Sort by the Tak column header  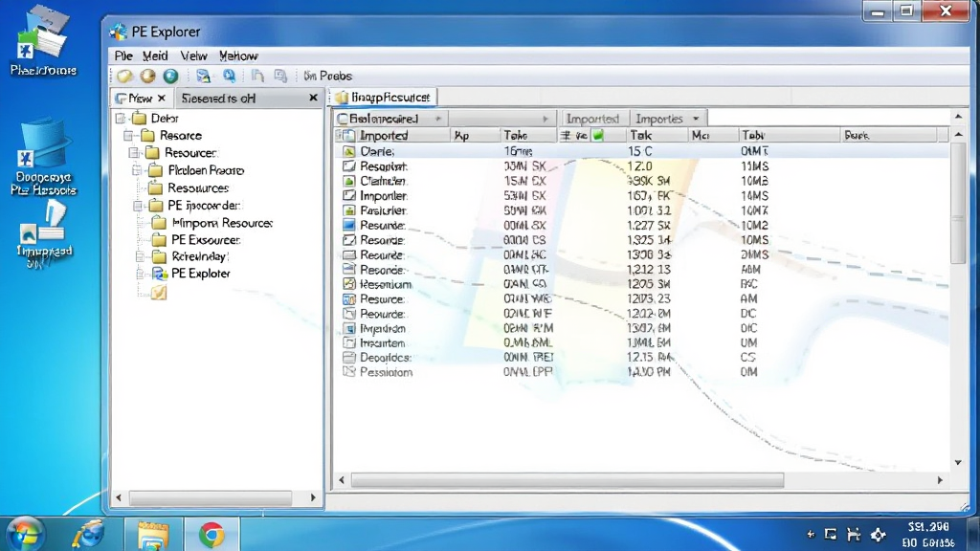[x=657, y=136]
